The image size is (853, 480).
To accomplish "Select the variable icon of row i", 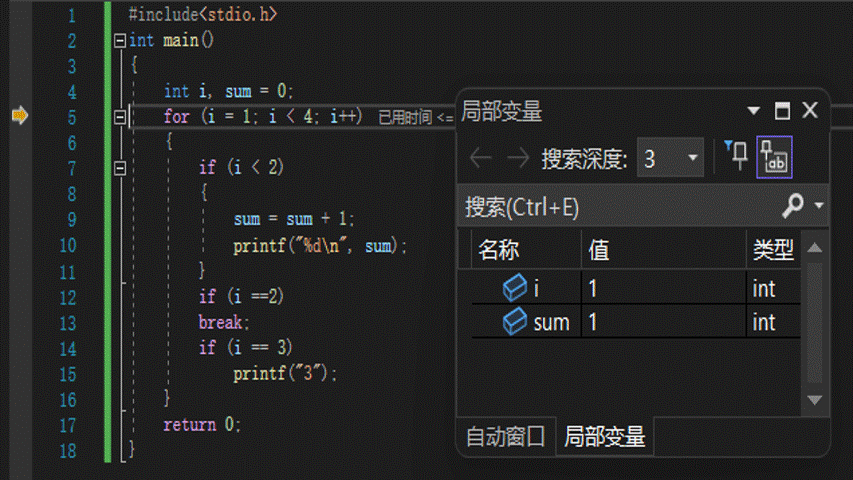I will click(515, 287).
